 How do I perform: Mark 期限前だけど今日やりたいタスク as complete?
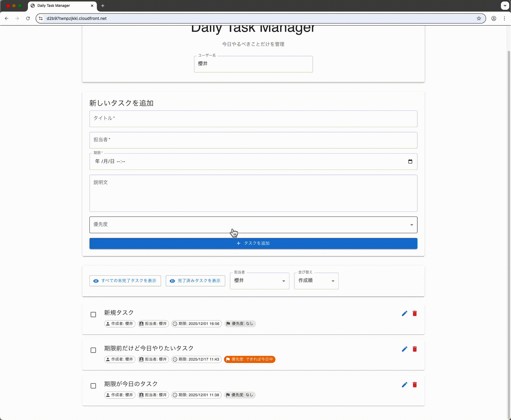93,350
